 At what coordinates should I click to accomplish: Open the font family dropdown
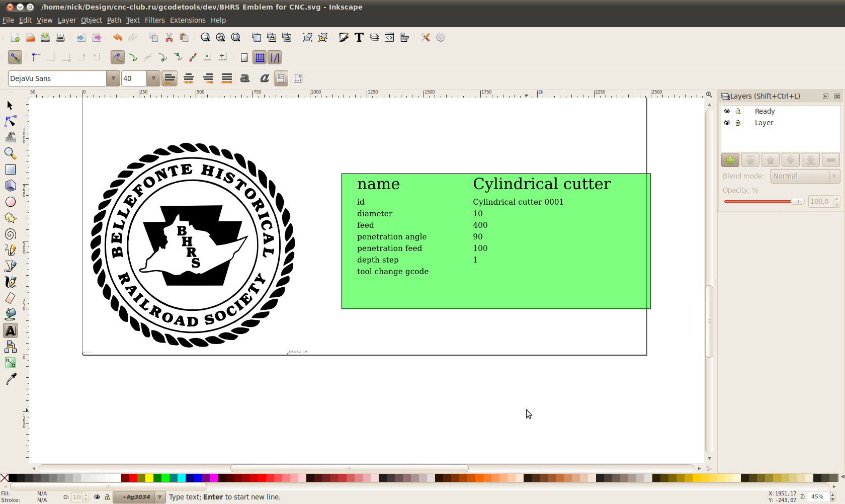pyautogui.click(x=113, y=78)
